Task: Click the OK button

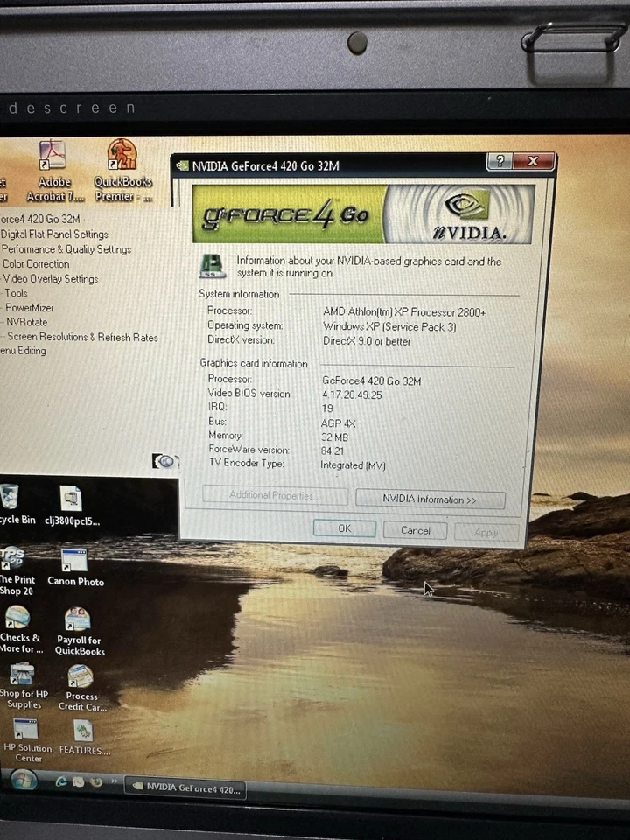Action: coord(345,528)
